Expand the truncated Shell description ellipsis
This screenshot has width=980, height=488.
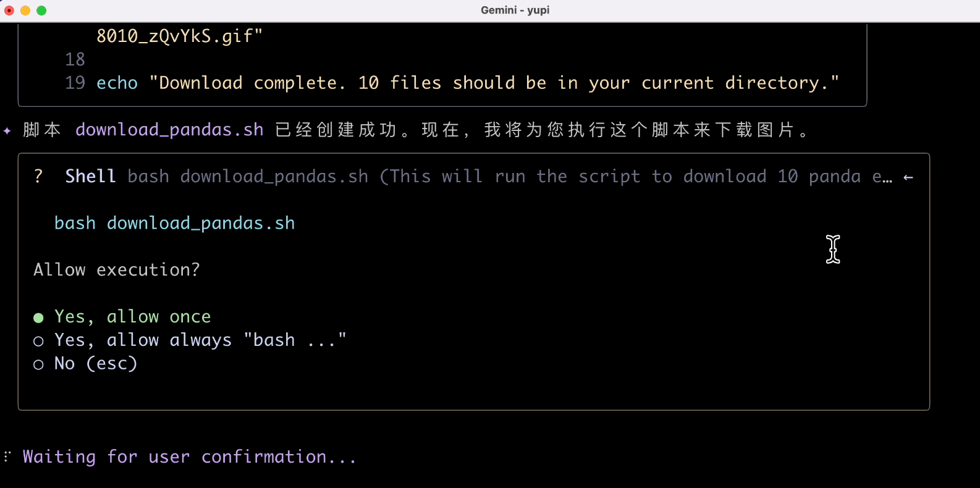pyautogui.click(x=882, y=177)
